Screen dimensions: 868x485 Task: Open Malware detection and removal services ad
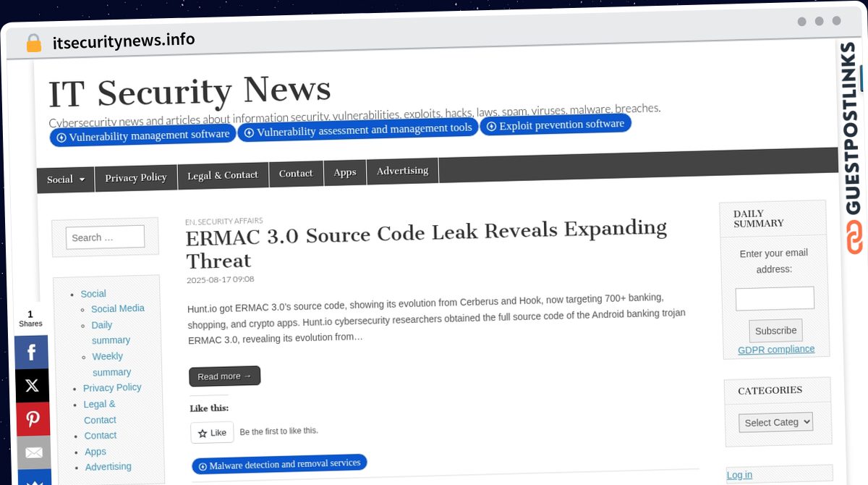pyautogui.click(x=279, y=464)
